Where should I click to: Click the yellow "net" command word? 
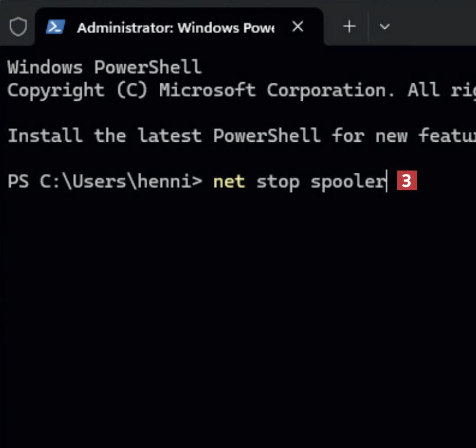point(228,182)
